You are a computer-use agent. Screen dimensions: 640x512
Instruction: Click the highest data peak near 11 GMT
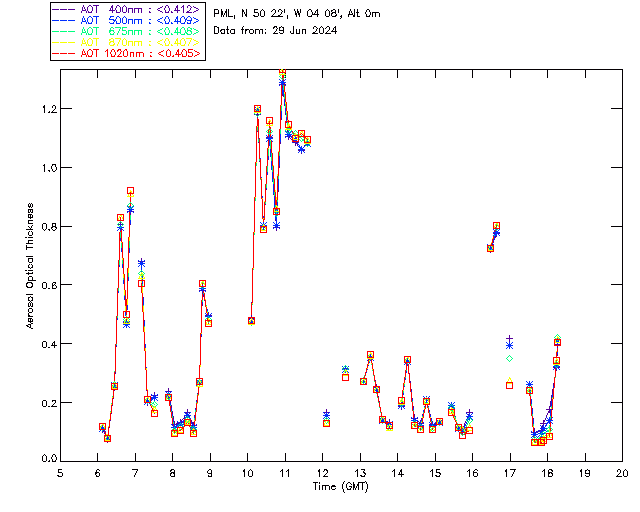(283, 73)
